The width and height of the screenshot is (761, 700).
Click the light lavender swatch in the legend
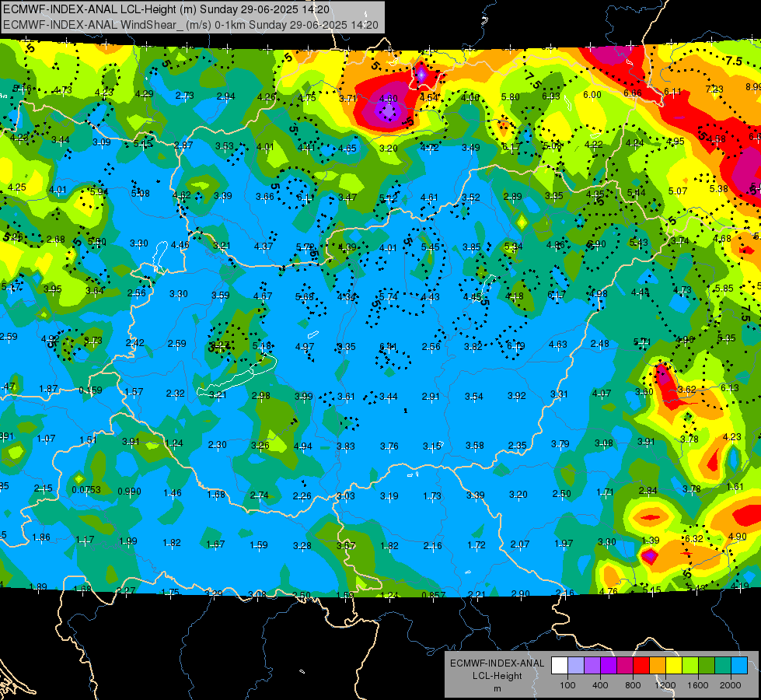click(576, 666)
